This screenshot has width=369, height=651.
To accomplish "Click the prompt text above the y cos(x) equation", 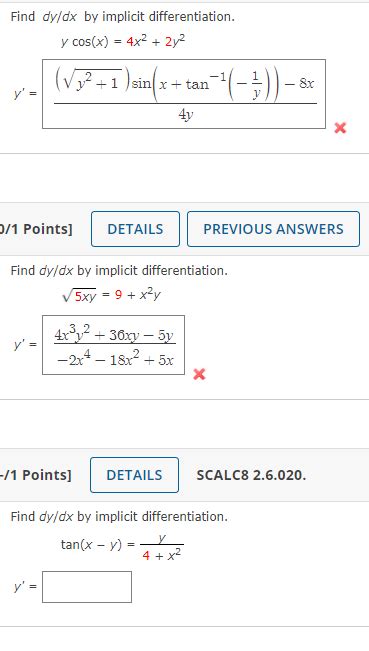I will (x=122, y=17).
